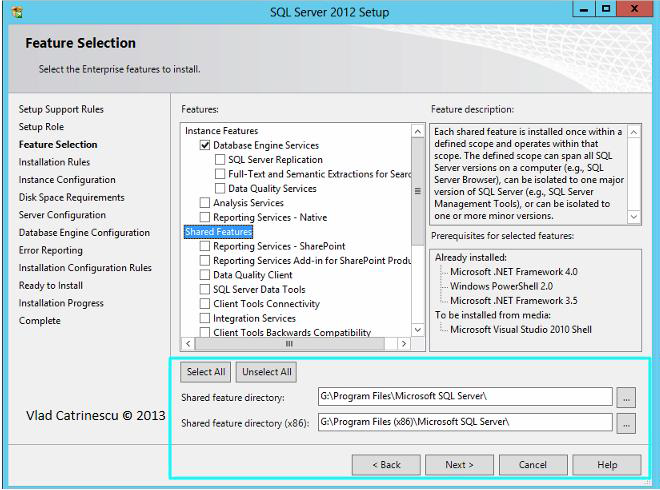
Task: Click the features list scroll-up arrow
Action: [x=418, y=131]
